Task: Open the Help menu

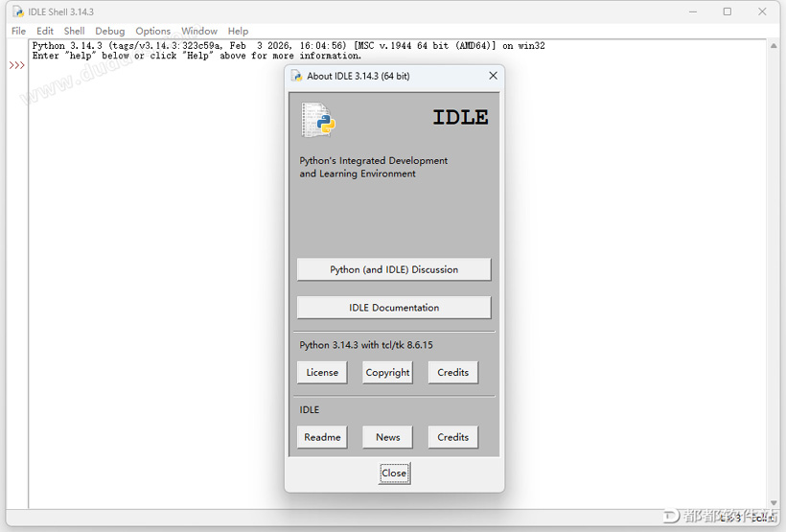Action: pyautogui.click(x=238, y=31)
